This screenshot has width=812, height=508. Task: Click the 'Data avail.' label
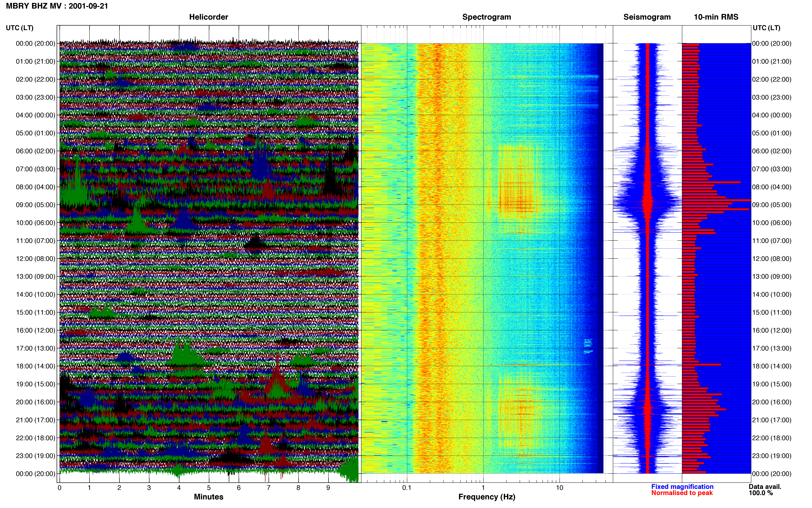click(x=765, y=487)
